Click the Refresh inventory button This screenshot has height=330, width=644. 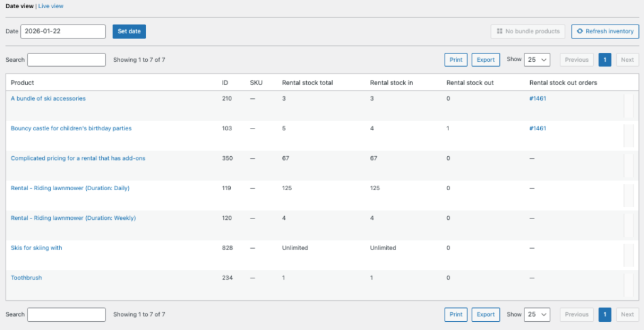pyautogui.click(x=605, y=31)
